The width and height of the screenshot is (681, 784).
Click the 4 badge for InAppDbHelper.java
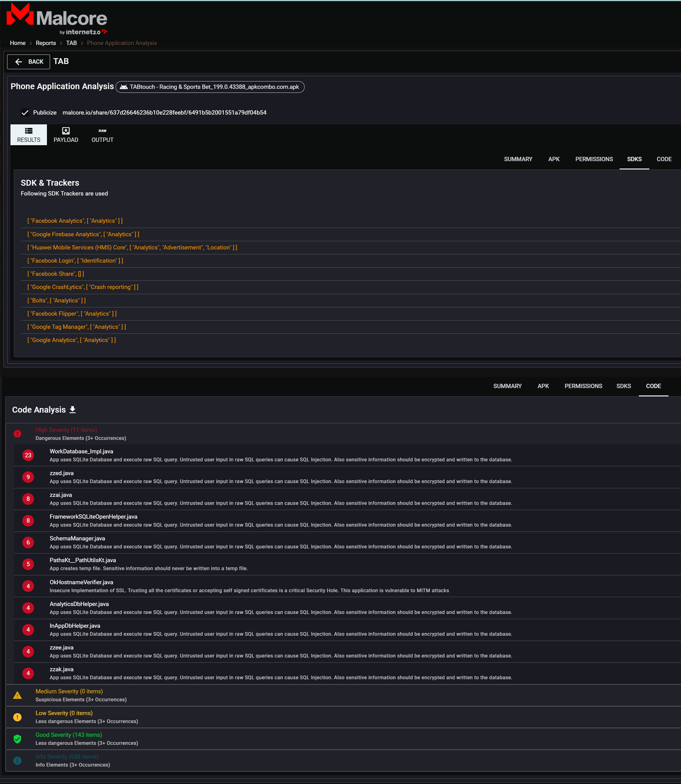[28, 630]
